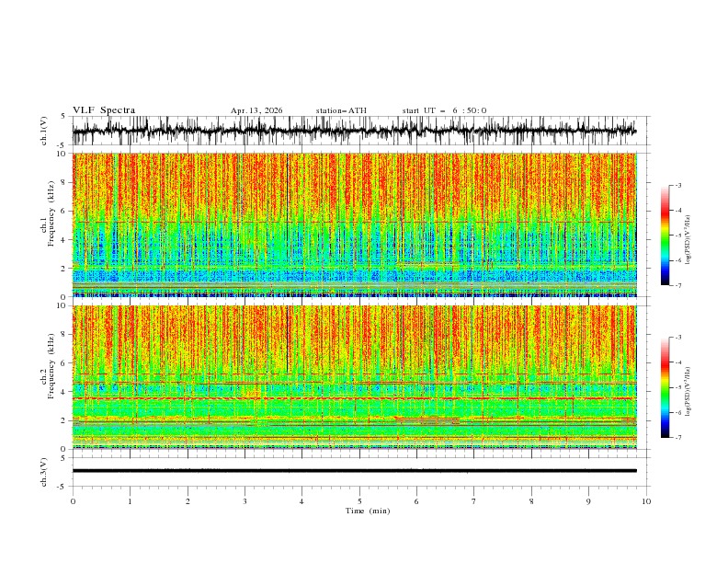Click the "station=ATH" header label

click(x=341, y=110)
